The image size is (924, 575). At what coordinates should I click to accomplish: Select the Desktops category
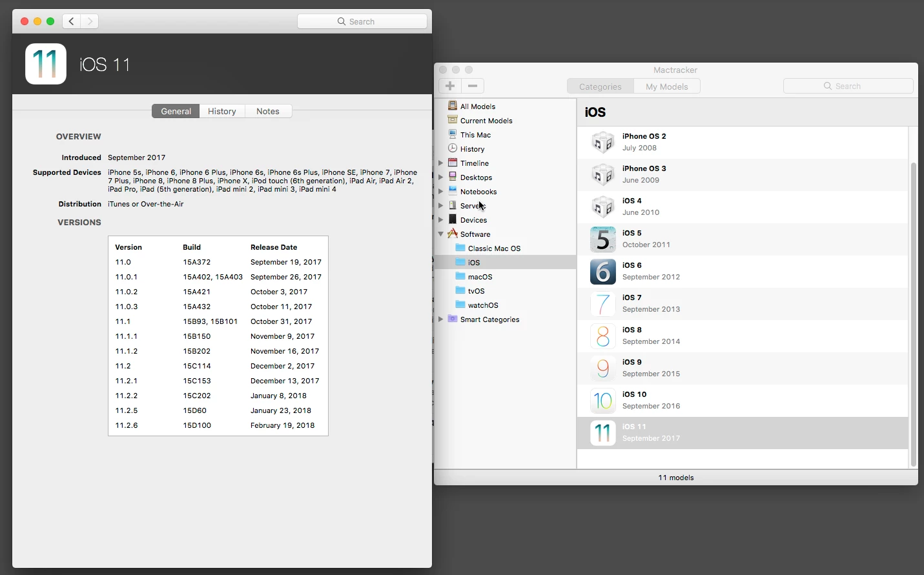[470, 177]
